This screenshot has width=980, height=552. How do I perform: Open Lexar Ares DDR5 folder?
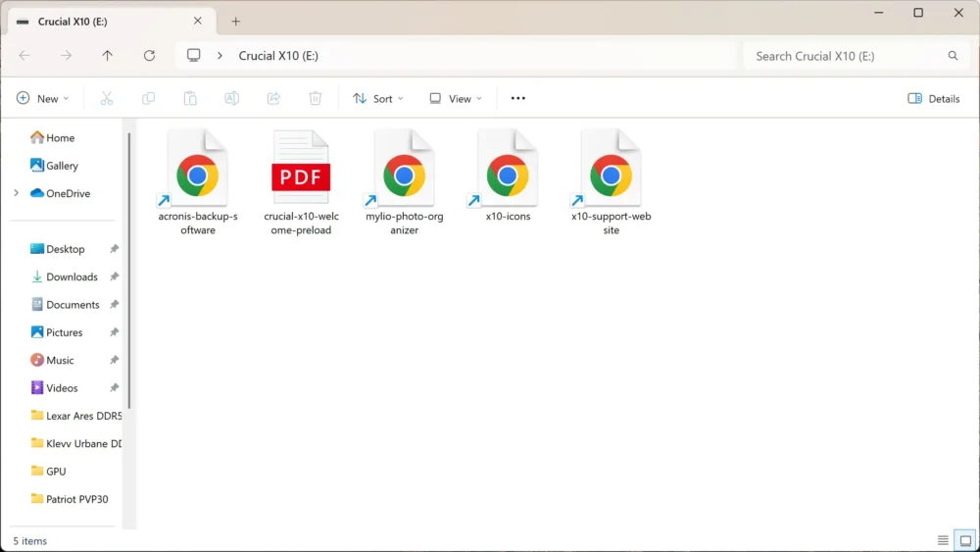[x=75, y=416]
